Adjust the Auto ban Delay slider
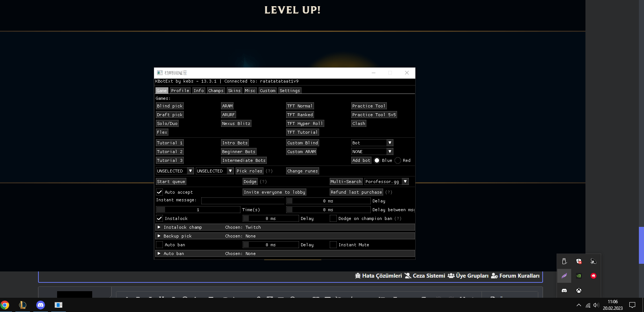This screenshot has width=644, height=312. click(x=271, y=245)
